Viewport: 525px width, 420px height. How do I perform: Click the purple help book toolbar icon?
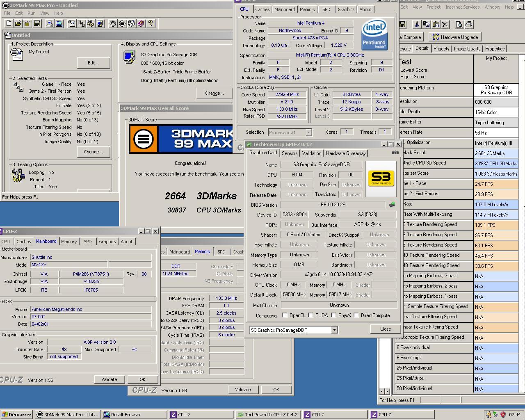[x=141, y=24]
